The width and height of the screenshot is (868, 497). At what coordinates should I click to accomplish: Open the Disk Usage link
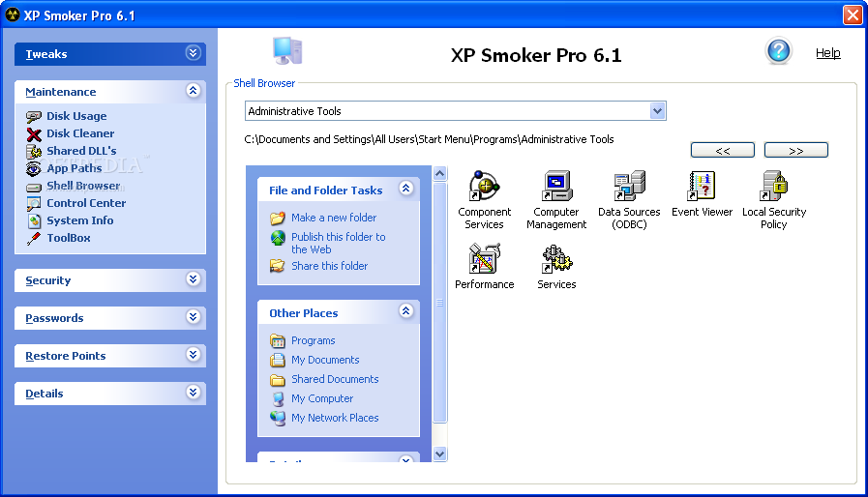[76, 116]
